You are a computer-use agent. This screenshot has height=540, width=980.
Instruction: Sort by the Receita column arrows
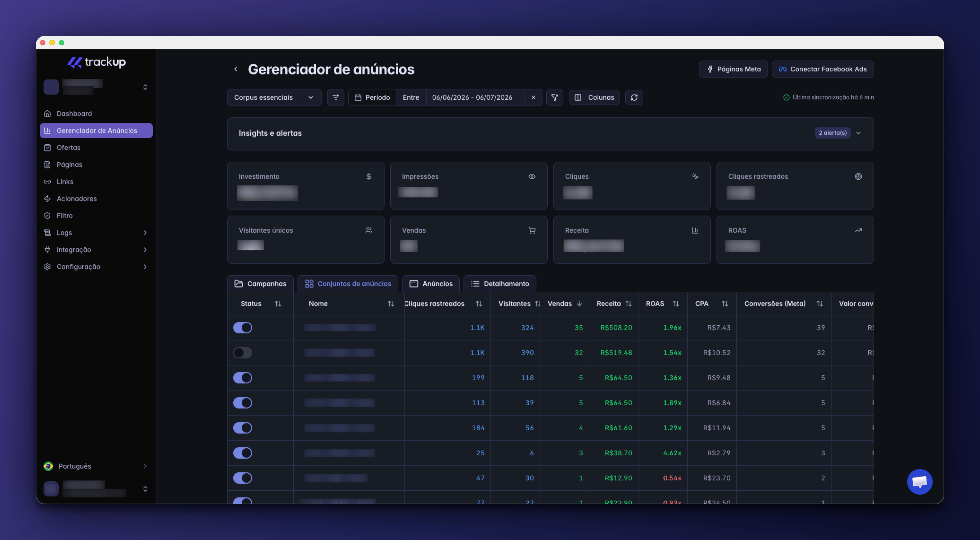point(628,304)
